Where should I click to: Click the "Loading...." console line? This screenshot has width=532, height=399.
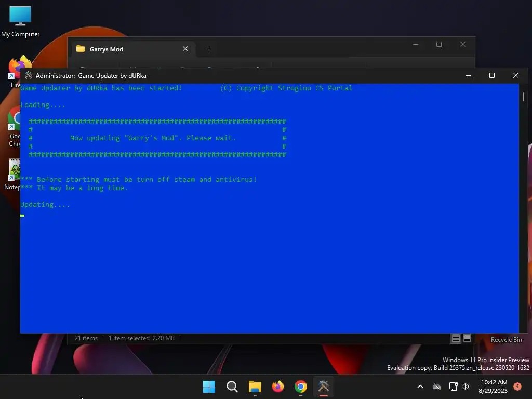pos(43,105)
